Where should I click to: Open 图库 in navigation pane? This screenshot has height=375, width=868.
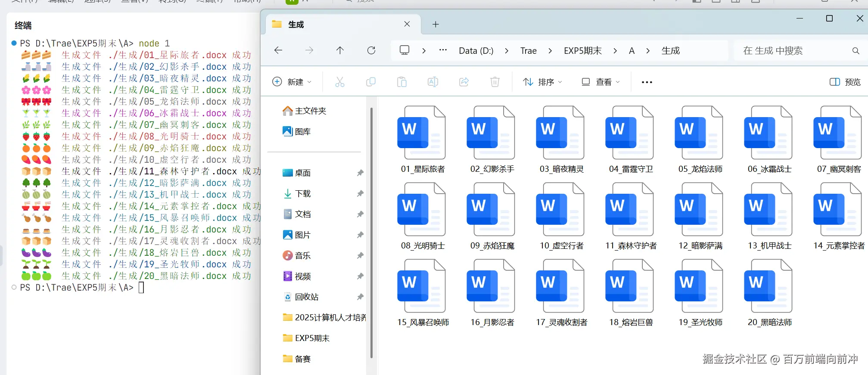pyautogui.click(x=296, y=131)
